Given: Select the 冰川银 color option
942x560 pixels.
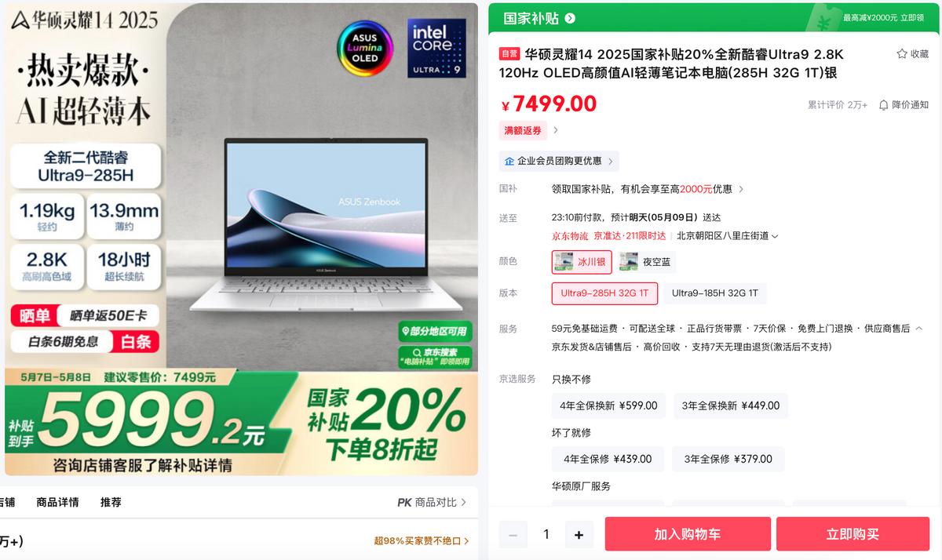Looking at the screenshot, I should click(x=582, y=262).
